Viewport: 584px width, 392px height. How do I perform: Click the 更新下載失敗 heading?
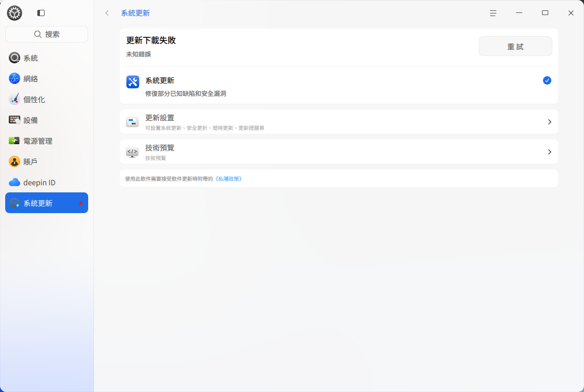pos(151,40)
